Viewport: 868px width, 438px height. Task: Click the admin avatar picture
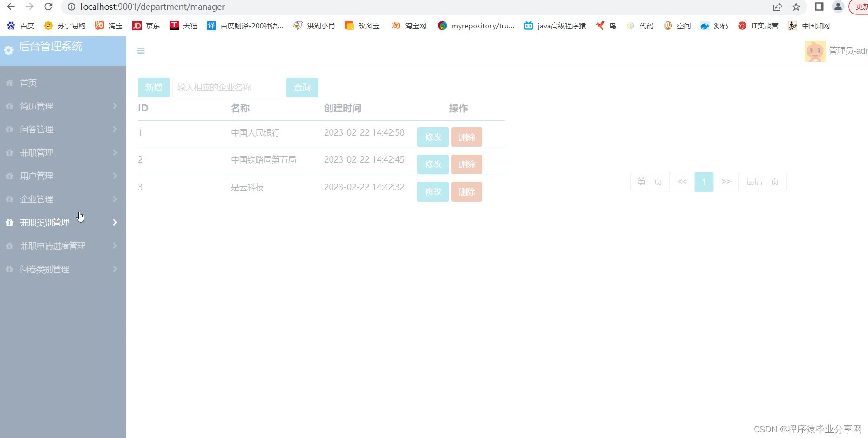(815, 51)
